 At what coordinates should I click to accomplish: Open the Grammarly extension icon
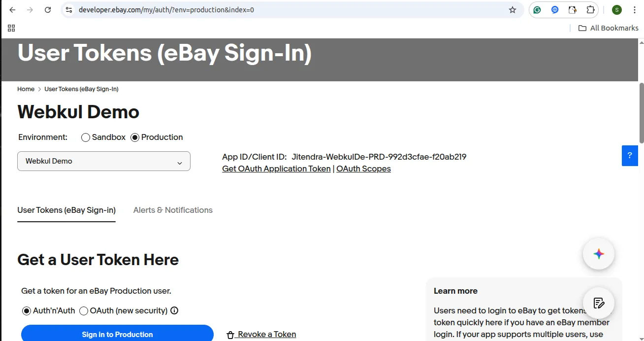point(537,10)
